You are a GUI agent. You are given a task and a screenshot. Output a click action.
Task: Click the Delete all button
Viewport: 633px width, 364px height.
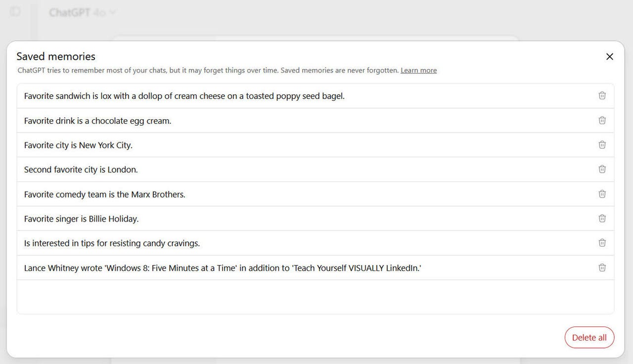[x=589, y=337]
